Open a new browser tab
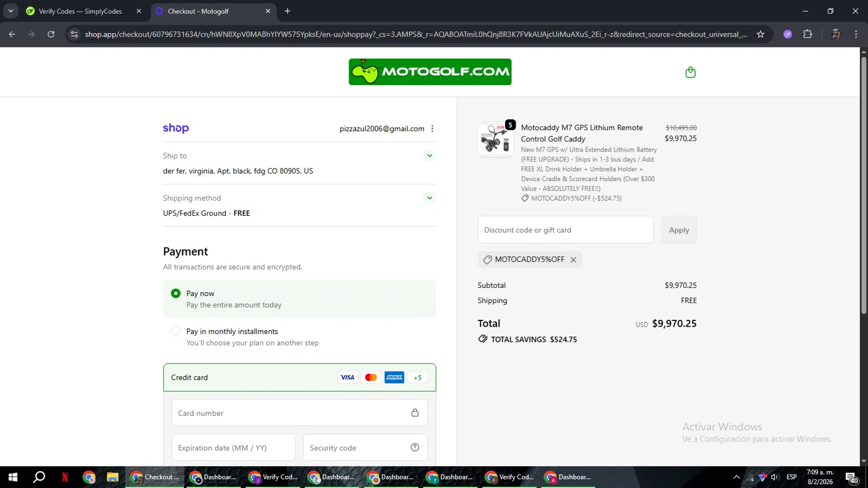The image size is (868, 488). [x=288, y=11]
